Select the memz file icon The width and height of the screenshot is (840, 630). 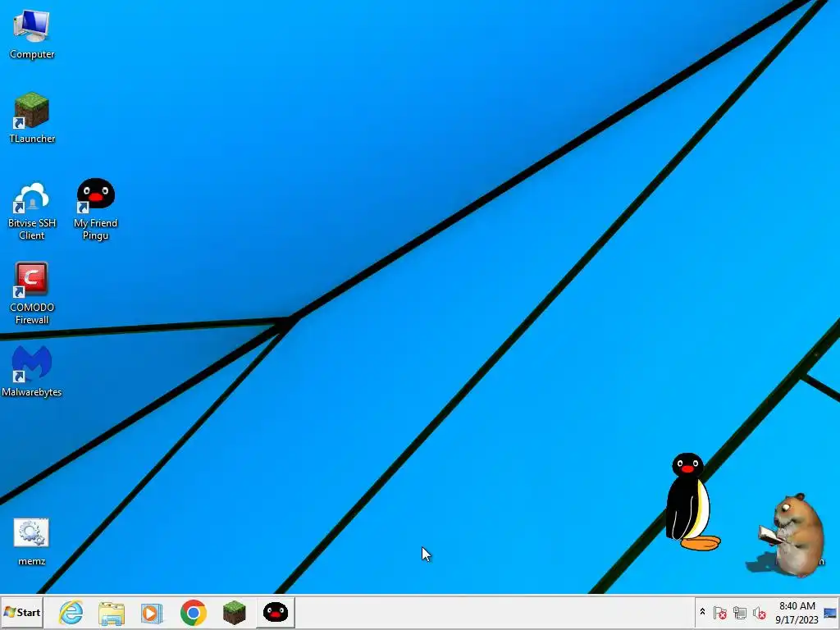tap(32, 541)
